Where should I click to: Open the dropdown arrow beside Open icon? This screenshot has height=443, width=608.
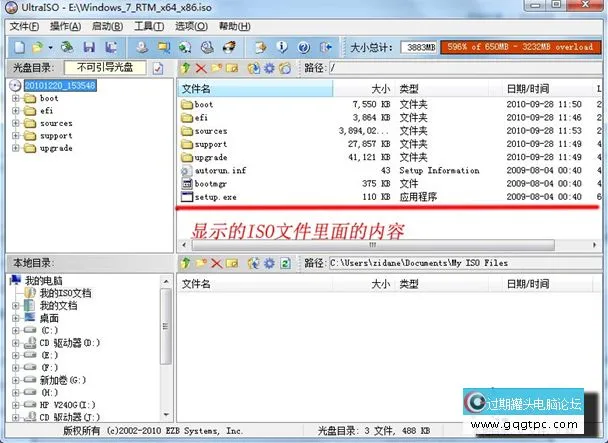50,48
